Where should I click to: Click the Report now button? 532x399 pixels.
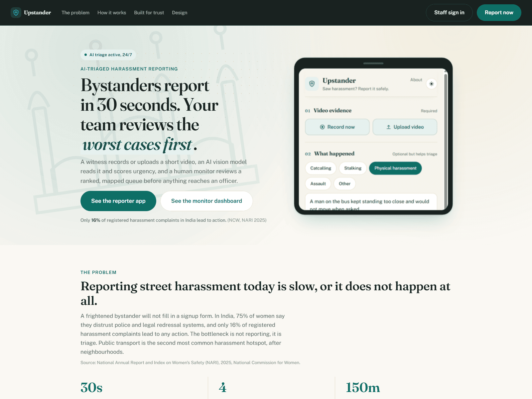click(x=499, y=13)
